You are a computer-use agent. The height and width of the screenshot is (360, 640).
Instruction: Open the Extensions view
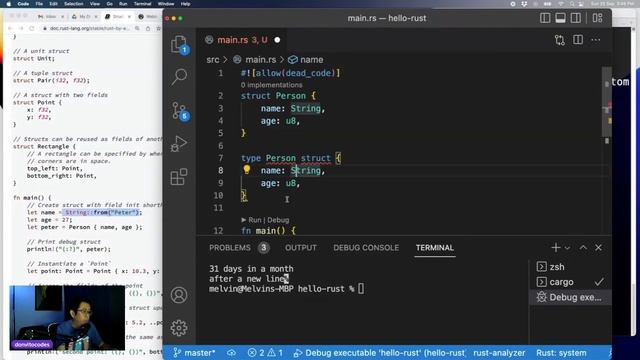[179, 177]
